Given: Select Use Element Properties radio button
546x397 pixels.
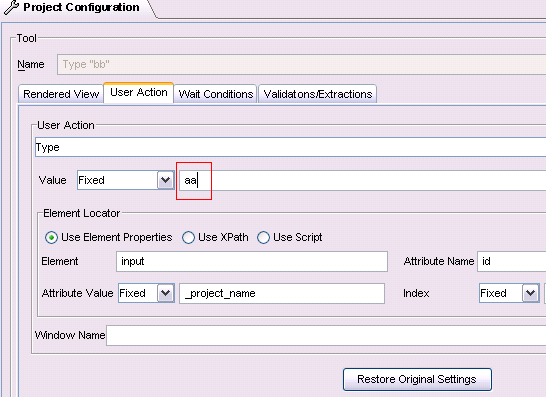Looking at the screenshot, I should tap(51, 238).
